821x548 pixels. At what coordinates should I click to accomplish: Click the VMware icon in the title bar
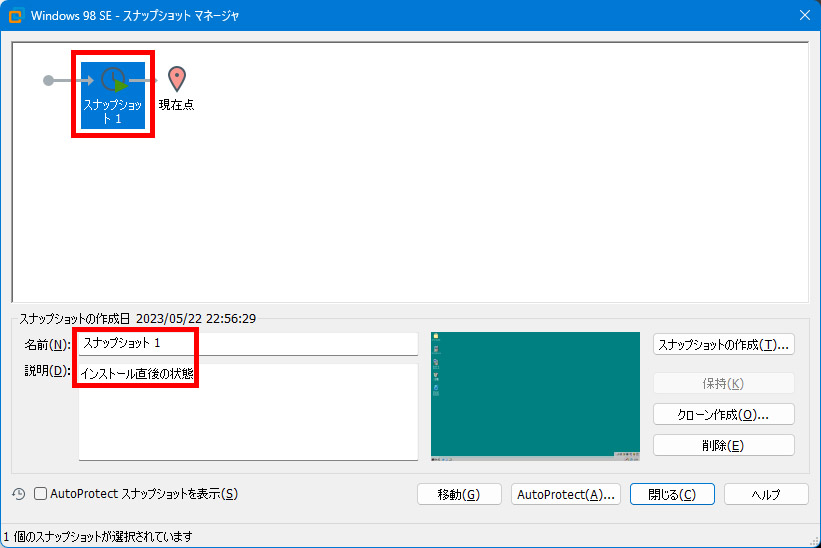pyautogui.click(x=16, y=16)
